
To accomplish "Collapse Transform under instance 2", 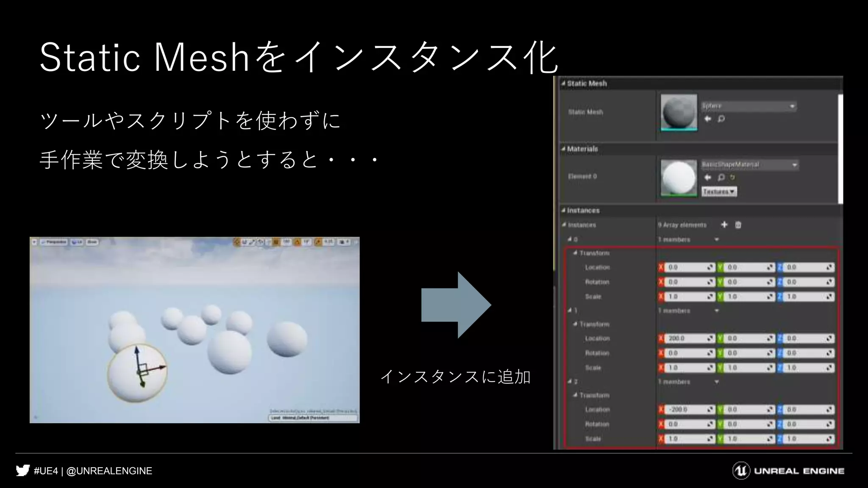I will (x=575, y=395).
